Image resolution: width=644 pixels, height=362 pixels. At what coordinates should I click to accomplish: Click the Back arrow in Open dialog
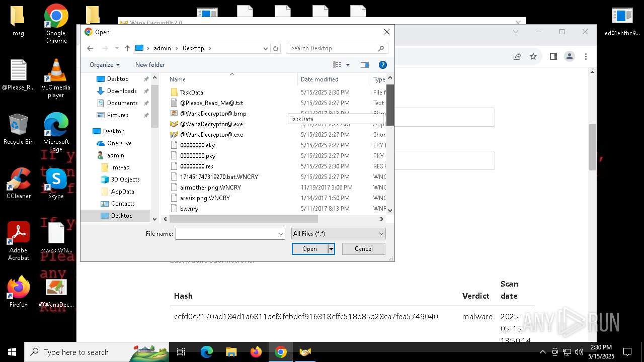90,48
